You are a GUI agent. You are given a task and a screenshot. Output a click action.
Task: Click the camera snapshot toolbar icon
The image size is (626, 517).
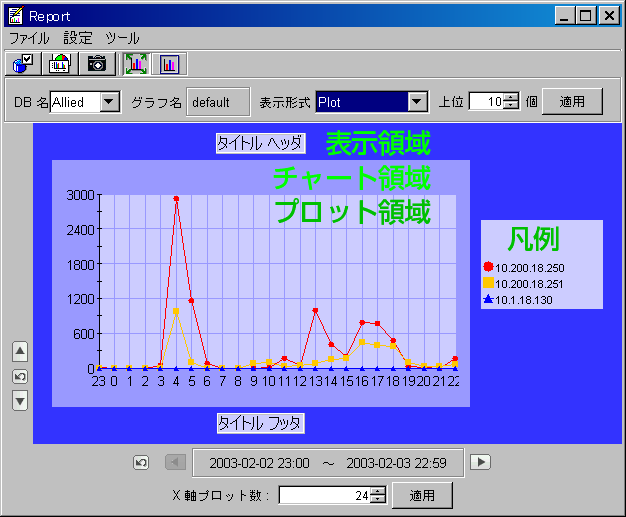(x=97, y=63)
